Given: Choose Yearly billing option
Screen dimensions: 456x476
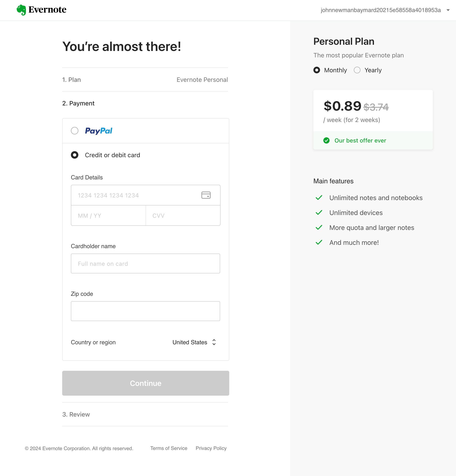Looking at the screenshot, I should 357,70.
